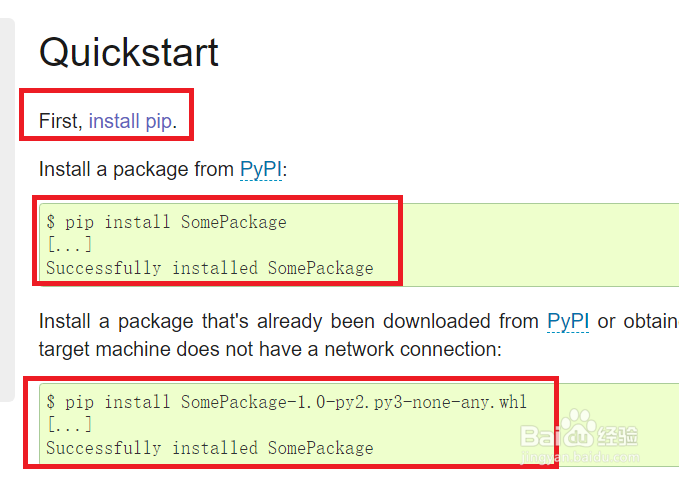Click the "经验" watermark text

[x=621, y=436]
